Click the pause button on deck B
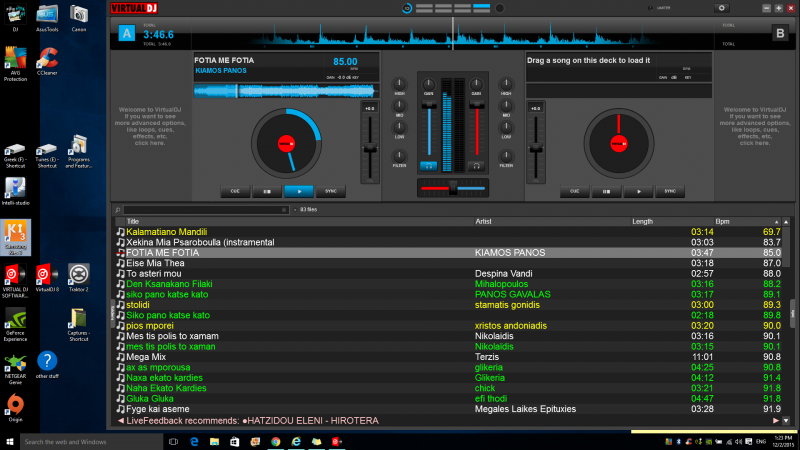Image resolution: width=800 pixels, height=450 pixels. click(x=606, y=190)
